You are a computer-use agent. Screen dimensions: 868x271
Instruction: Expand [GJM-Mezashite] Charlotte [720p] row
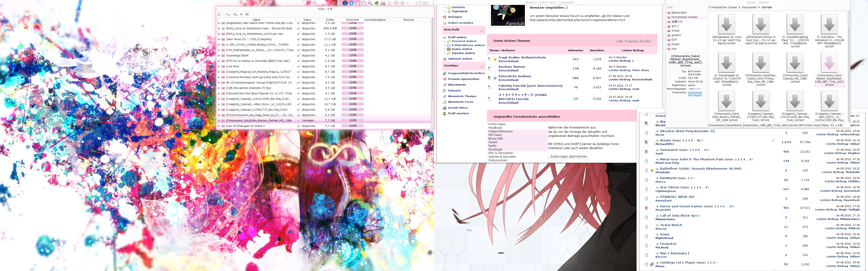point(219,88)
